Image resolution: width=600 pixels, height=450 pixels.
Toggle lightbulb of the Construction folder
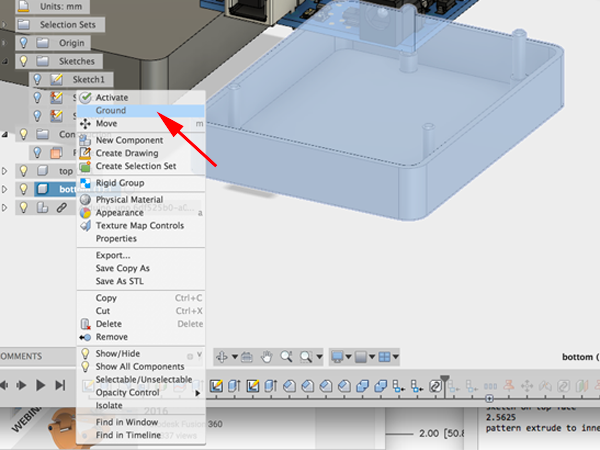click(24, 134)
